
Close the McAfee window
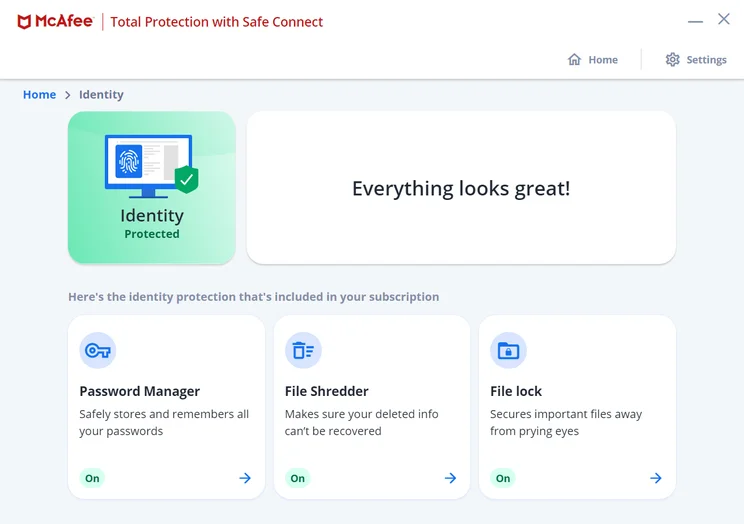(724, 19)
